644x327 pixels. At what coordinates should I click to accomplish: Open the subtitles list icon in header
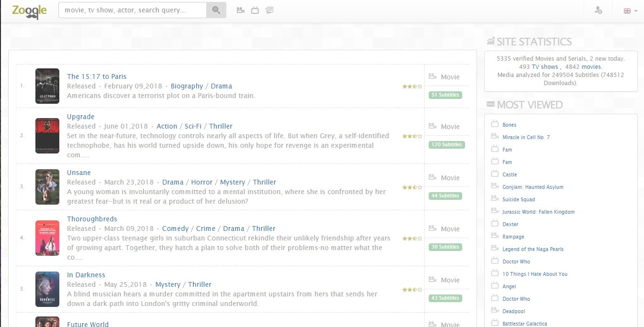[269, 10]
